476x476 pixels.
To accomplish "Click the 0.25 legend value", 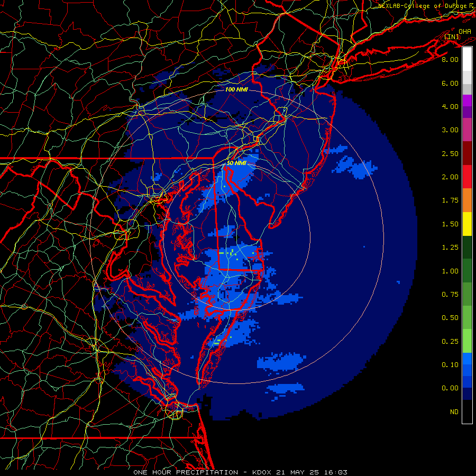I will [450, 342].
